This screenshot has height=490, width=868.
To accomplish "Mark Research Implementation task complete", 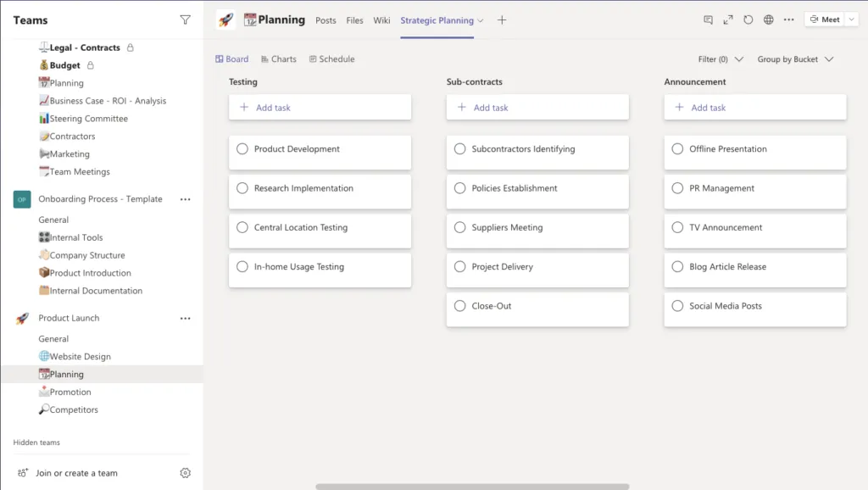I will click(x=242, y=188).
